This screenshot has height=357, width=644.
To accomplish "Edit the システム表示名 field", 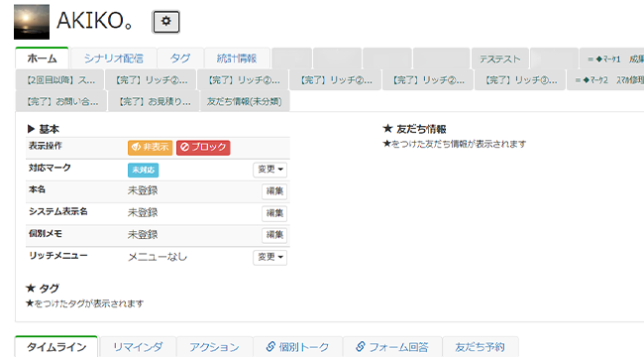I will click(x=274, y=213).
